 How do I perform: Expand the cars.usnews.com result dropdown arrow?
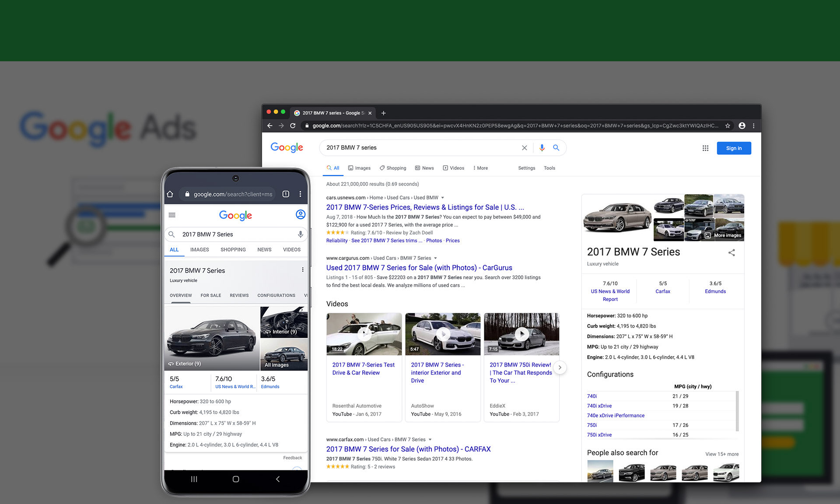(442, 198)
